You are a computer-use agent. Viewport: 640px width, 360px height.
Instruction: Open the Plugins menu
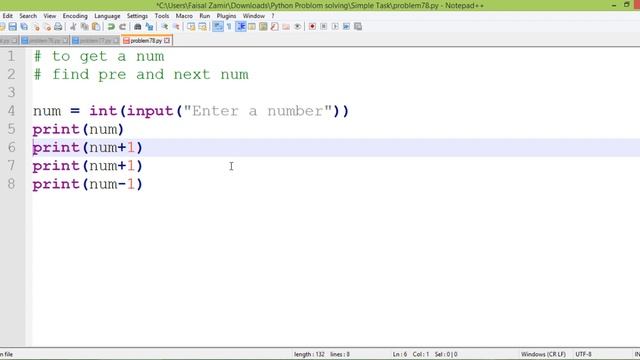(226, 16)
